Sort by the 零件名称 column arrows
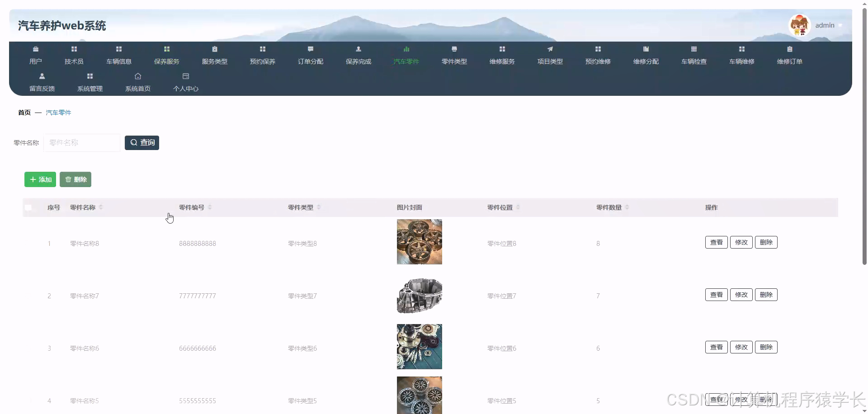Image resolution: width=868 pixels, height=414 pixels. point(101,207)
